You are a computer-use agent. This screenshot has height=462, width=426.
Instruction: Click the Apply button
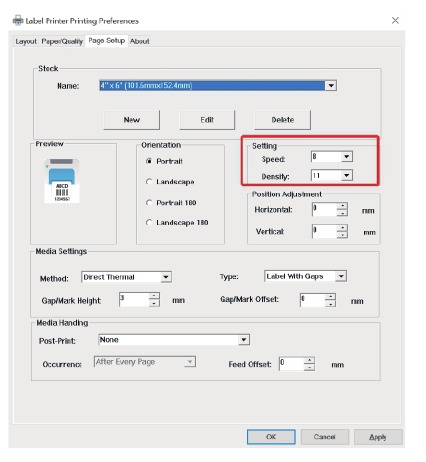click(378, 437)
